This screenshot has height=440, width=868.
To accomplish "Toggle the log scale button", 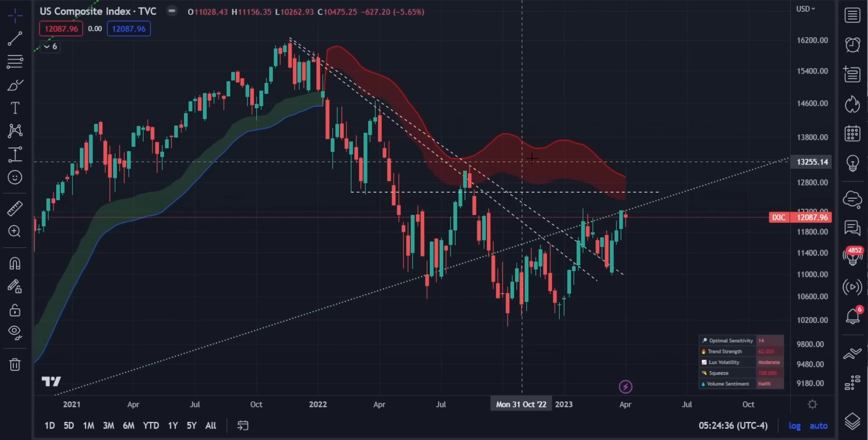I will 795,425.
